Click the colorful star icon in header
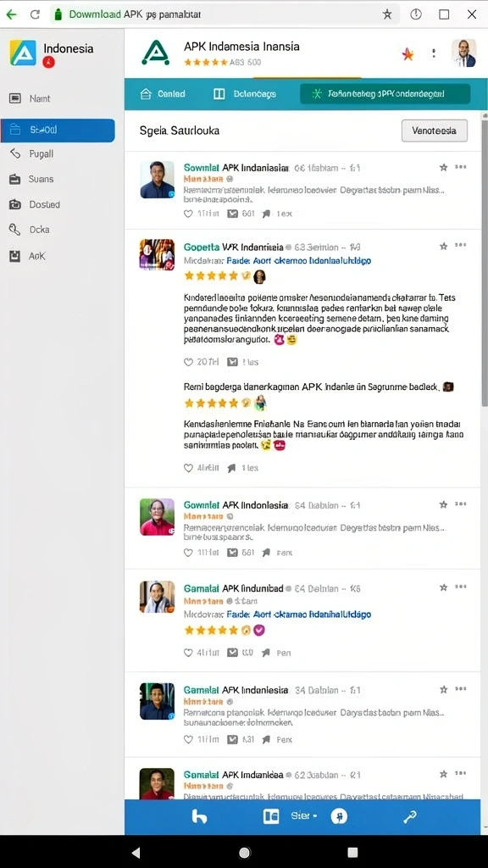 point(408,53)
